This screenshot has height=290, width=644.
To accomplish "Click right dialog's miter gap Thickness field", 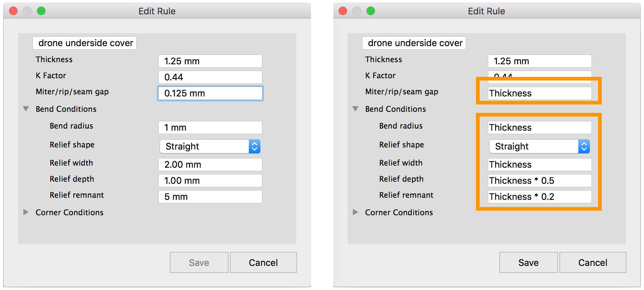I will [540, 93].
